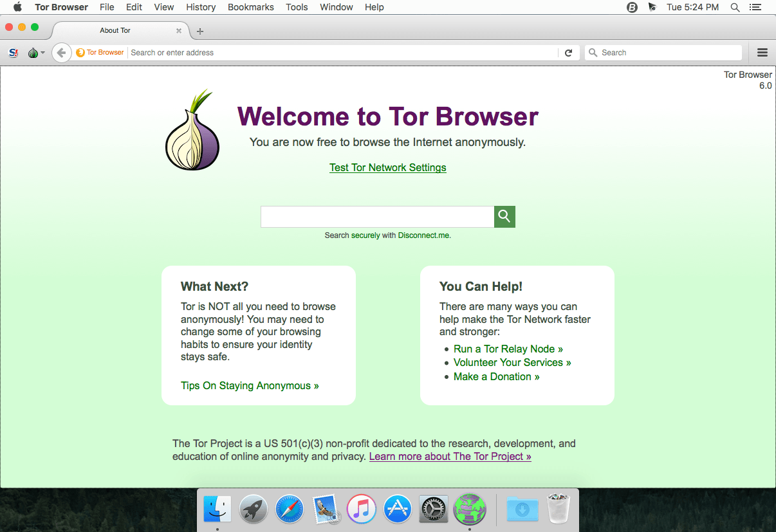The image size is (776, 532).
Task: Open the File menu
Action: (x=107, y=7)
